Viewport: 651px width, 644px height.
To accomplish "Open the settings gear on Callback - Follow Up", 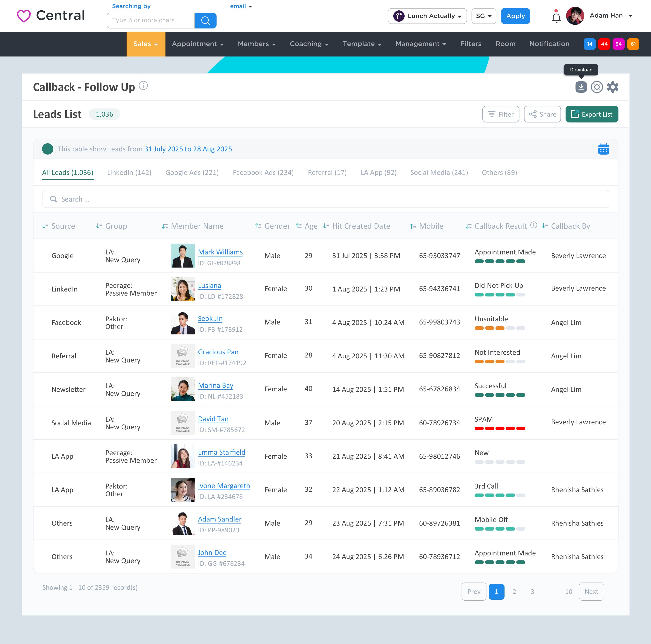I will coord(613,87).
